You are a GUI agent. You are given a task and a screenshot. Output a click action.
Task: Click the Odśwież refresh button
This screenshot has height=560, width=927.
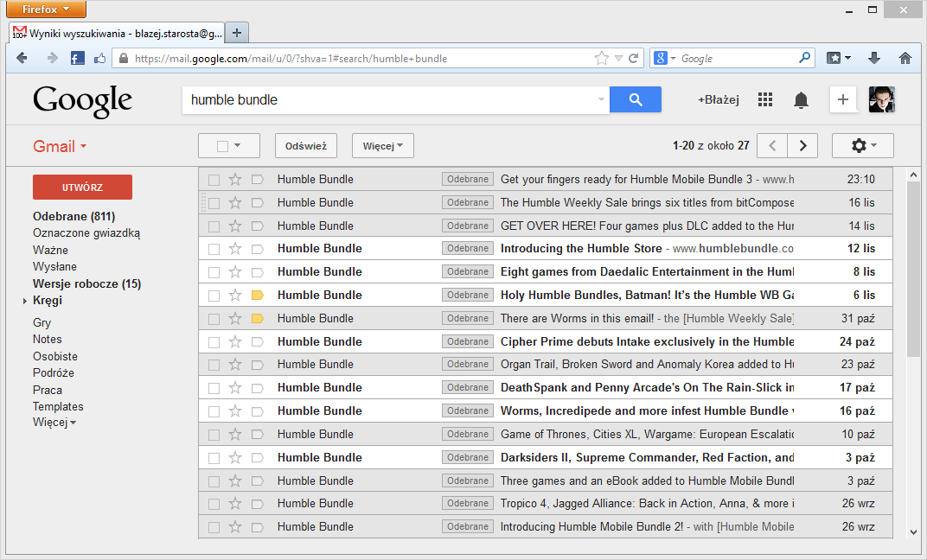coord(305,146)
